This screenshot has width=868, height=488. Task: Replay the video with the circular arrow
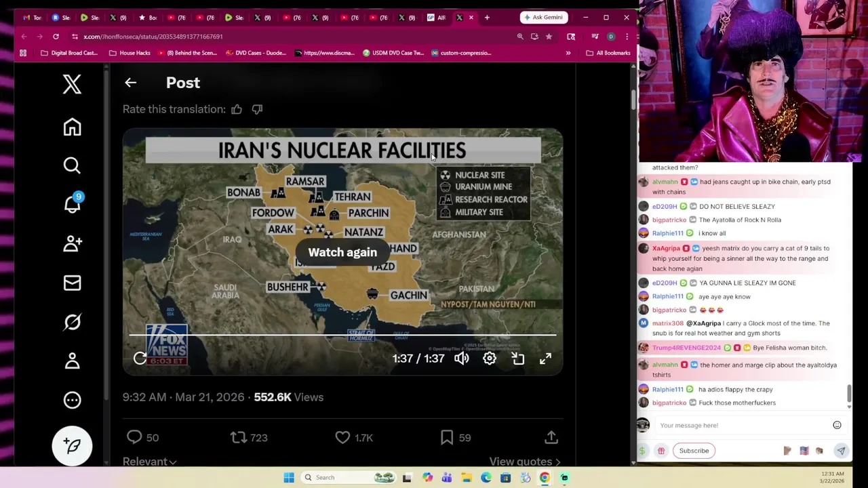click(140, 359)
